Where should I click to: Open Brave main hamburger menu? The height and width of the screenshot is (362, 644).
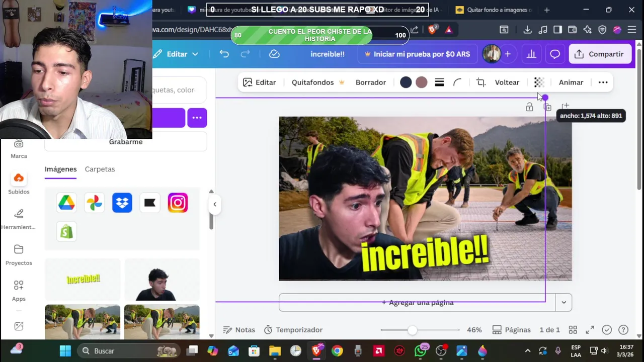[x=632, y=30]
